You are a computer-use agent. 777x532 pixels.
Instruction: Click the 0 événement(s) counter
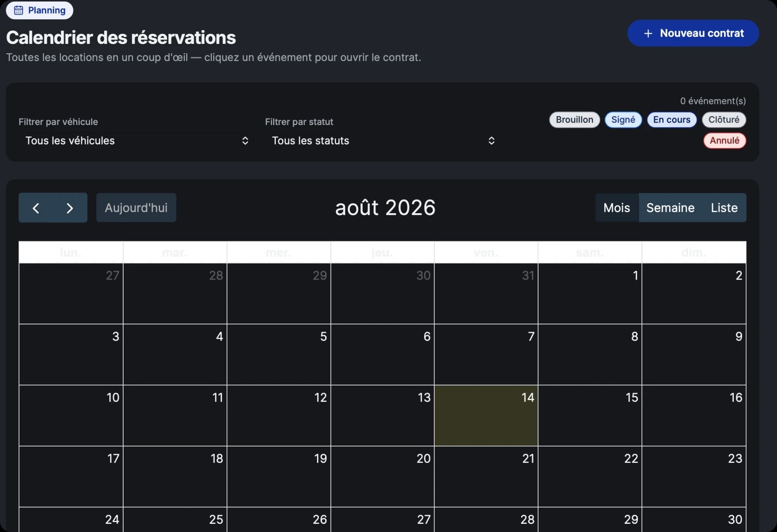click(713, 101)
